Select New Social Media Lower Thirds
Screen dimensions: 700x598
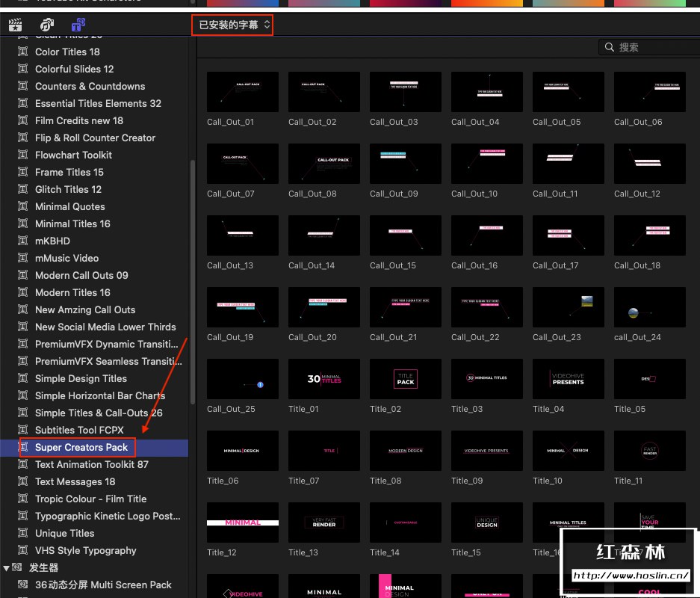105,327
